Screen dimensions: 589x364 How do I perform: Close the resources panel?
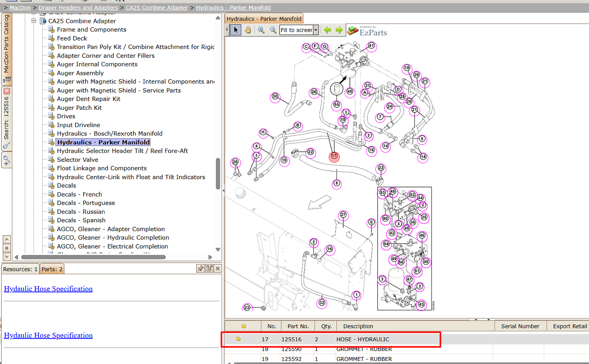point(218,268)
